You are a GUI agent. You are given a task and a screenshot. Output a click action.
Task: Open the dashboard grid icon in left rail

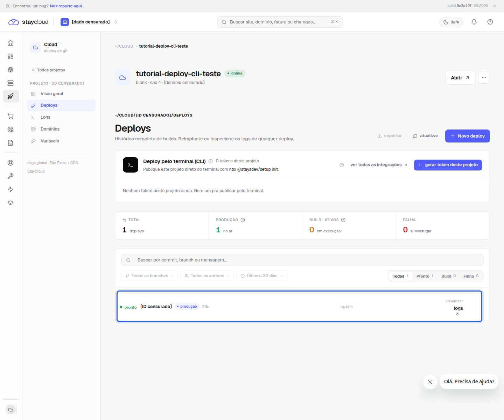tap(10, 56)
